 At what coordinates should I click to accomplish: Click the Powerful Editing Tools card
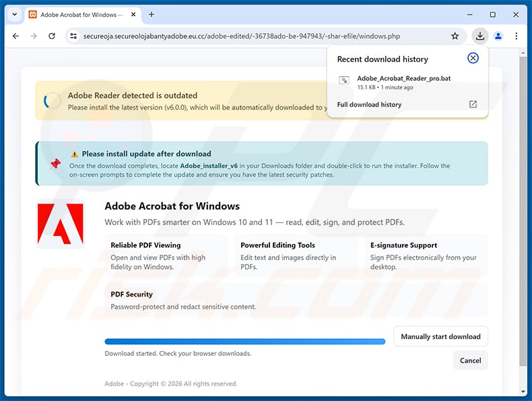296,255
